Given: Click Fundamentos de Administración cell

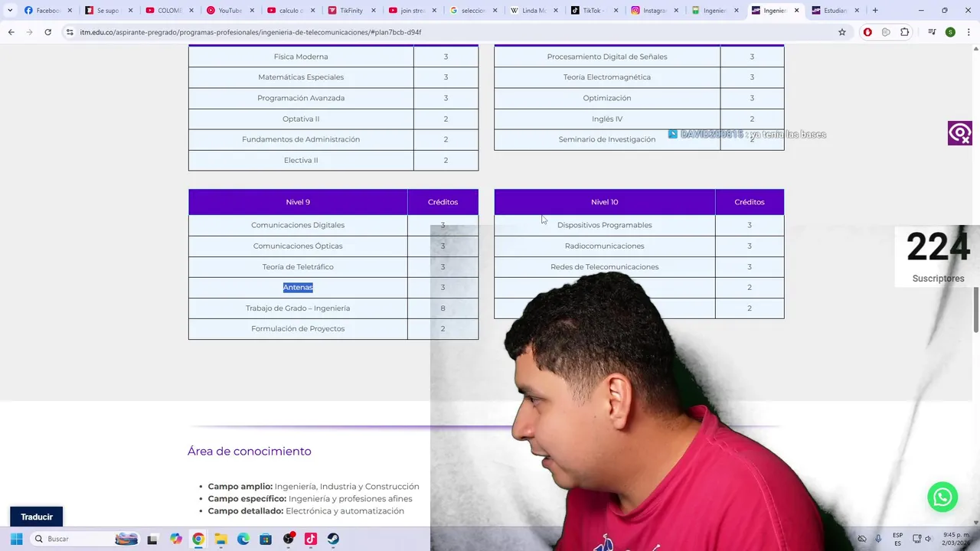Looking at the screenshot, I should [x=301, y=139].
